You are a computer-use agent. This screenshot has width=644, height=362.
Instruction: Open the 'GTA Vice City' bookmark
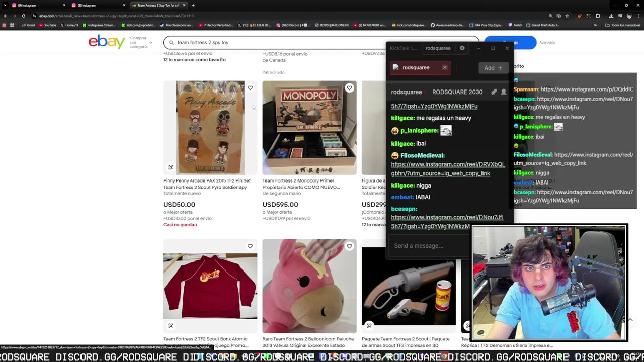[x=486, y=25]
